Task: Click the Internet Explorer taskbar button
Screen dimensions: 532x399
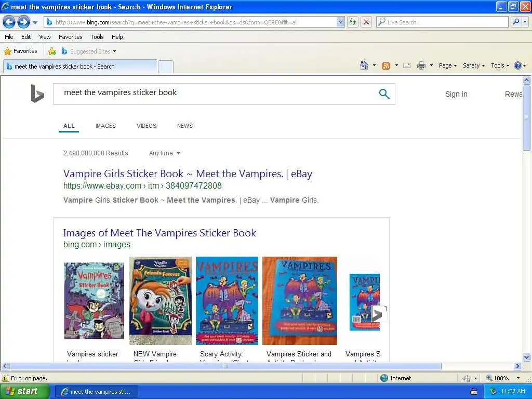Action: pyautogui.click(x=96, y=392)
